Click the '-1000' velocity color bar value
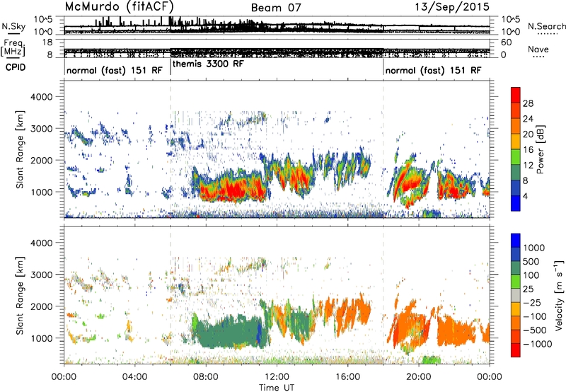 537,344
